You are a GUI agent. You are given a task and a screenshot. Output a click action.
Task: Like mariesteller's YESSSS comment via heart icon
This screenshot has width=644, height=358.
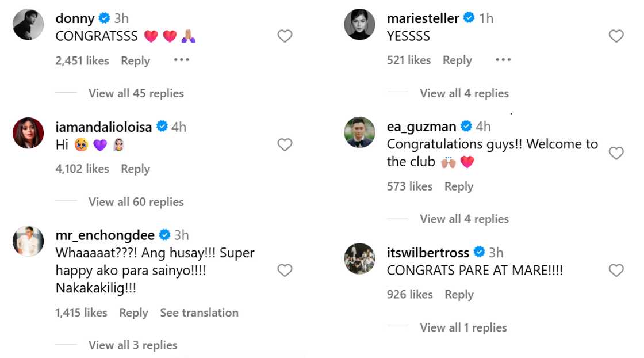pos(616,36)
